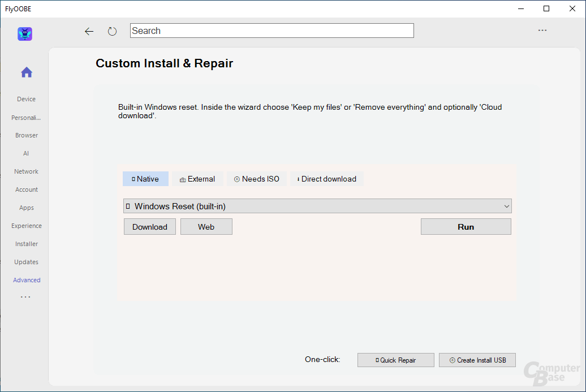Expand the sidebar's more items ellipsis
The height and width of the screenshot is (392, 586).
coord(26,297)
